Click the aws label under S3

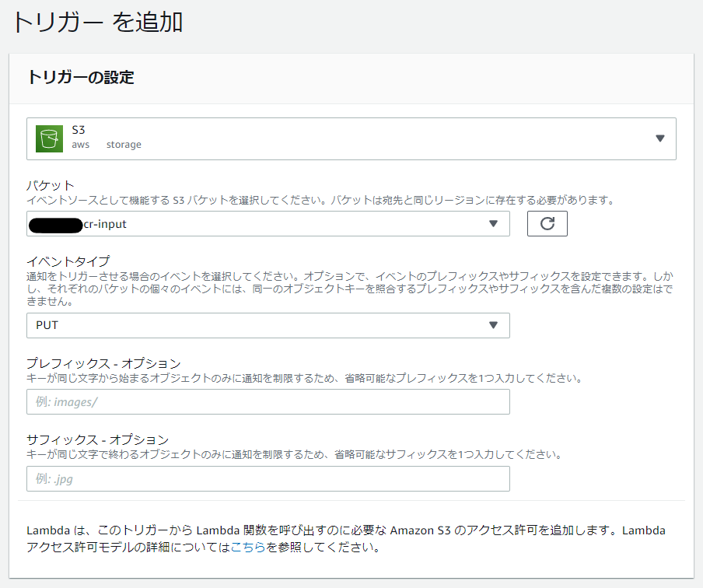pyautogui.click(x=81, y=144)
